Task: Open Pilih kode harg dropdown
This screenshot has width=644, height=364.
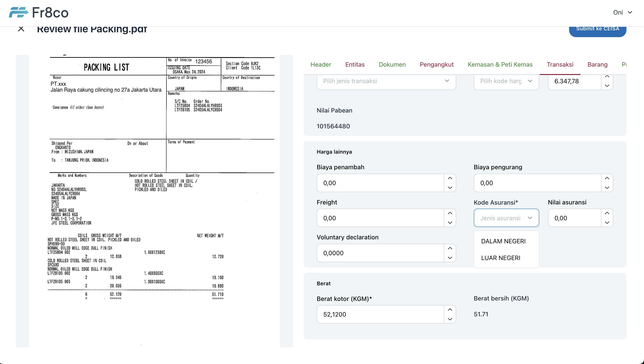Action: pyautogui.click(x=506, y=81)
